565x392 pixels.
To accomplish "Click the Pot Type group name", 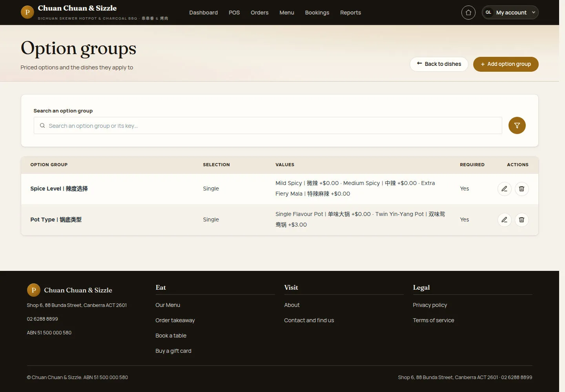I will tap(56, 220).
